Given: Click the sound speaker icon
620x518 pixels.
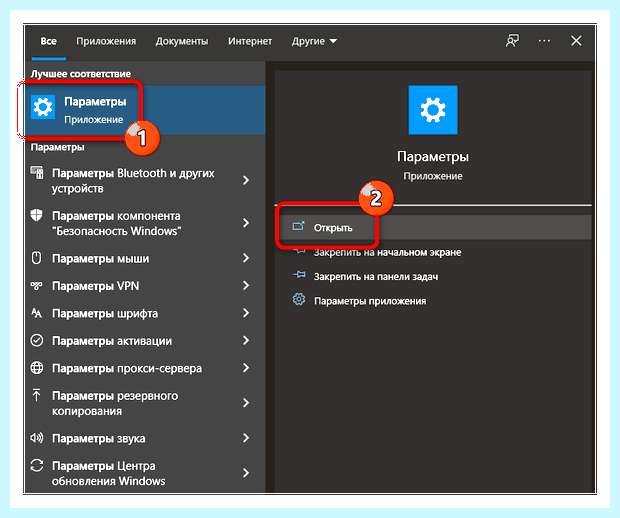Looking at the screenshot, I should pyautogui.click(x=37, y=438).
